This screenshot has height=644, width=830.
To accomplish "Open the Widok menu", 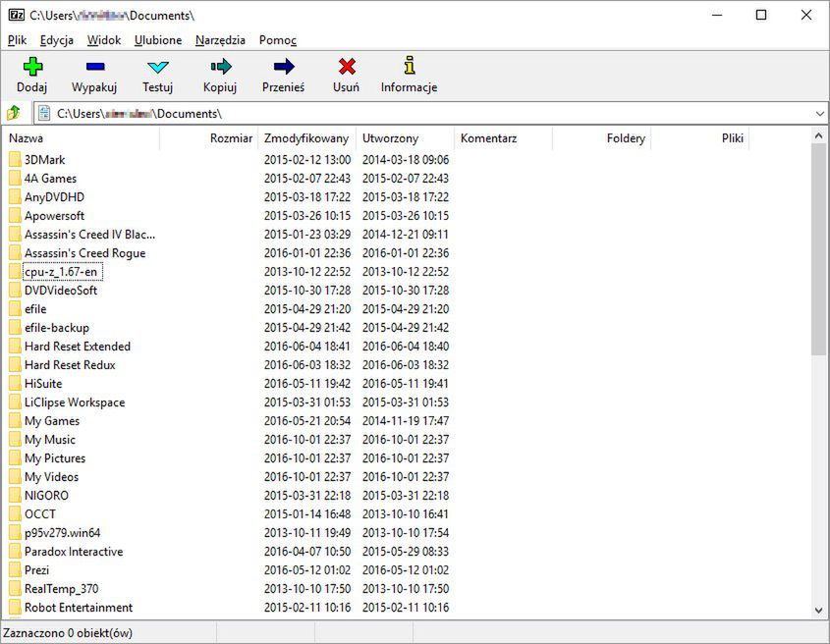I will coord(104,40).
